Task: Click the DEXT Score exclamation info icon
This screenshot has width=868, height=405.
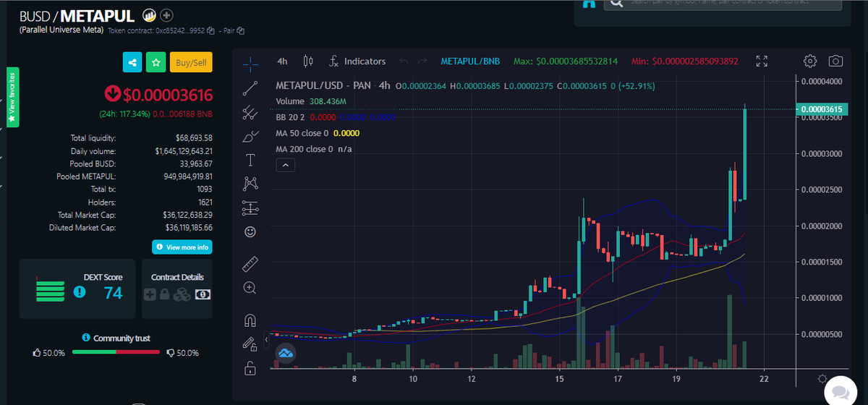Action: (x=80, y=292)
